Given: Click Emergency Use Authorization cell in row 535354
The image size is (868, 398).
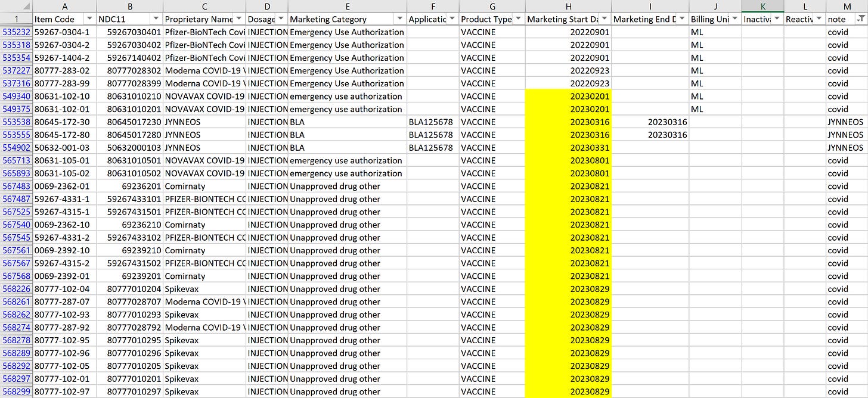Looking at the screenshot, I should (348, 58).
